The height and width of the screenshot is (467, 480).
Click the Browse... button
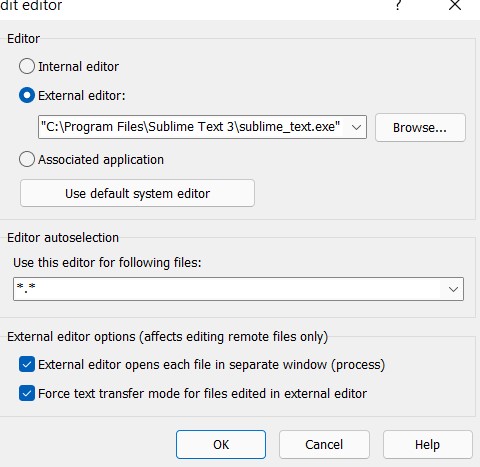click(420, 128)
